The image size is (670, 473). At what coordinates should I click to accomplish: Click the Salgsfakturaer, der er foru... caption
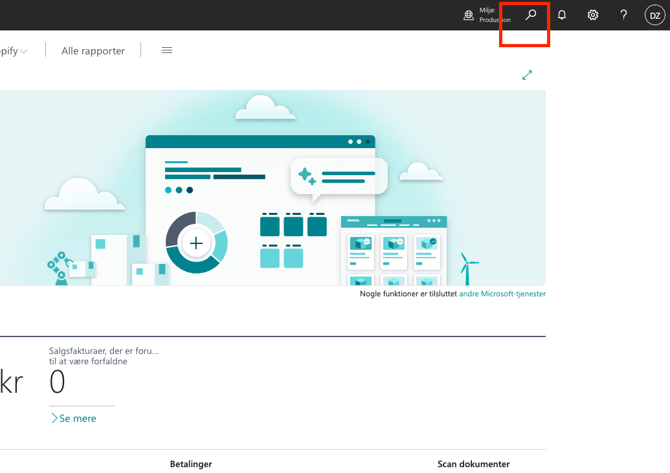pos(103,351)
